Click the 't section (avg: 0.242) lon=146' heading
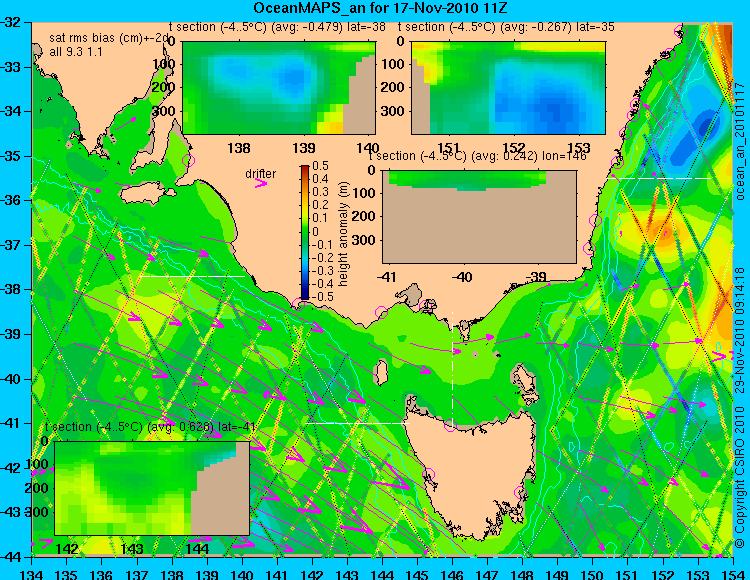750x580 pixels. tap(478, 156)
